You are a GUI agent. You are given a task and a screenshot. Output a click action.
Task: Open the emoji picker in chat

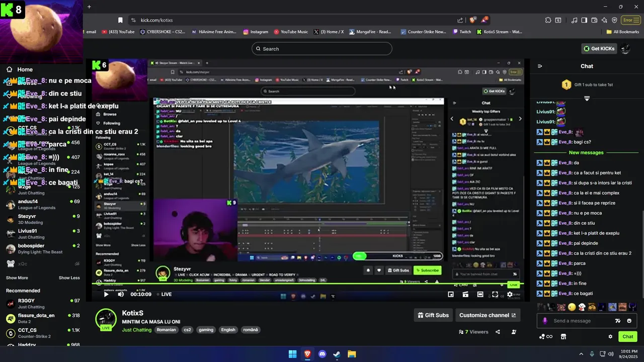click(x=629, y=321)
